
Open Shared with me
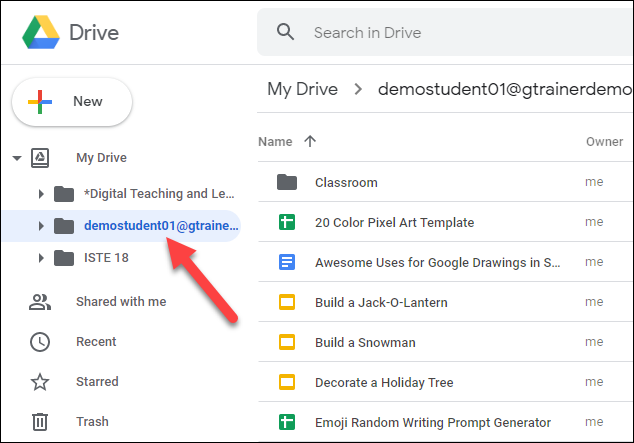pos(121,302)
